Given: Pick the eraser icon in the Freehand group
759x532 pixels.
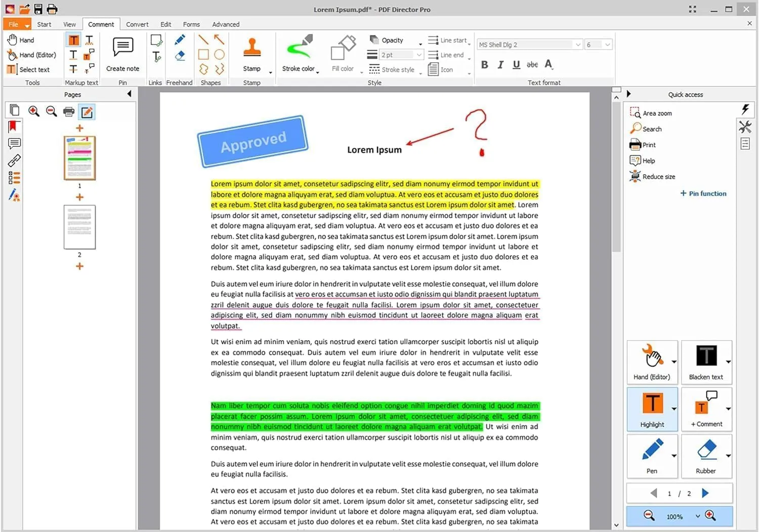Looking at the screenshot, I should (x=180, y=55).
